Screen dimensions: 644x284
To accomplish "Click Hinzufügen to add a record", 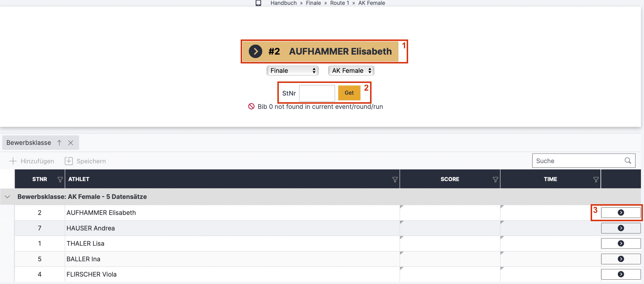I will 32,161.
